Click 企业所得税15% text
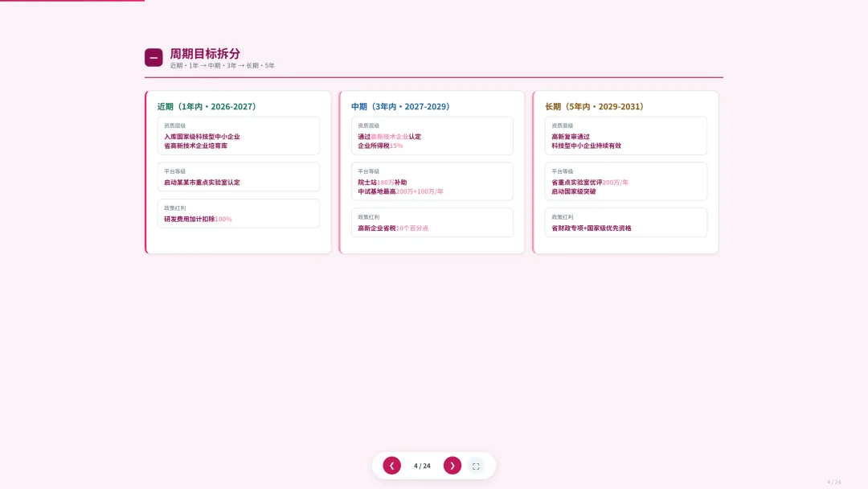 coord(380,146)
